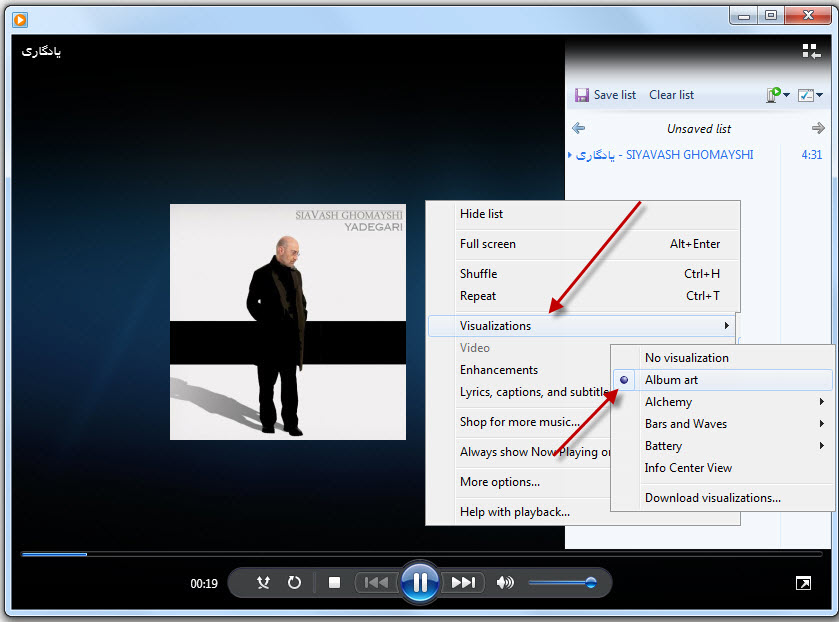The width and height of the screenshot is (839, 622).
Task: Turn shuffle on in playback controls
Action: pyautogui.click(x=263, y=582)
